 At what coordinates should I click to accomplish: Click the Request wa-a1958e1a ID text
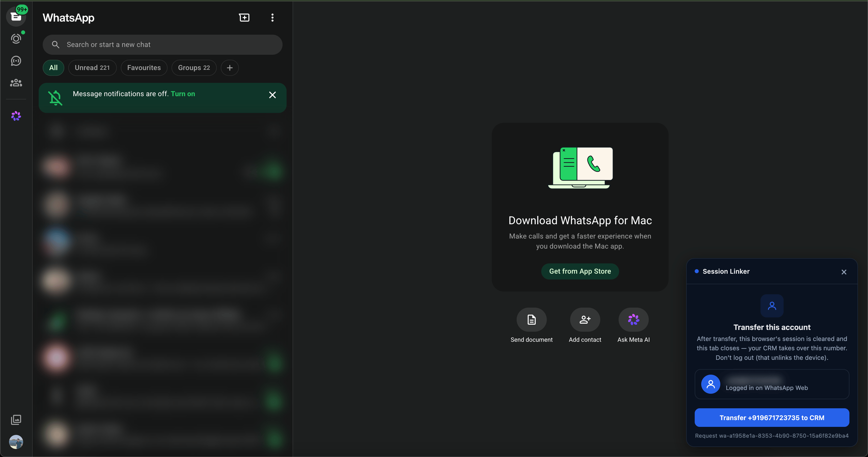(772, 436)
